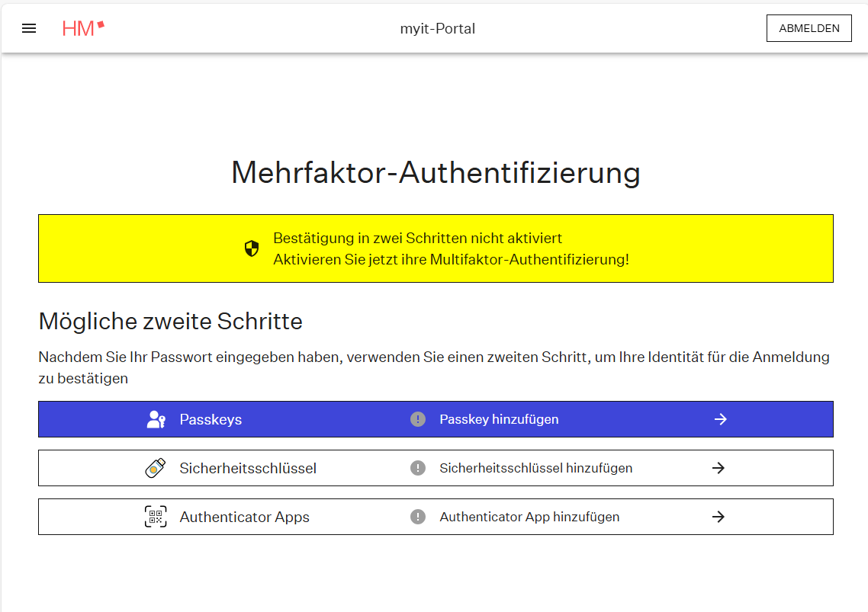Open the Passkeys label
The height and width of the screenshot is (612, 868).
(211, 419)
